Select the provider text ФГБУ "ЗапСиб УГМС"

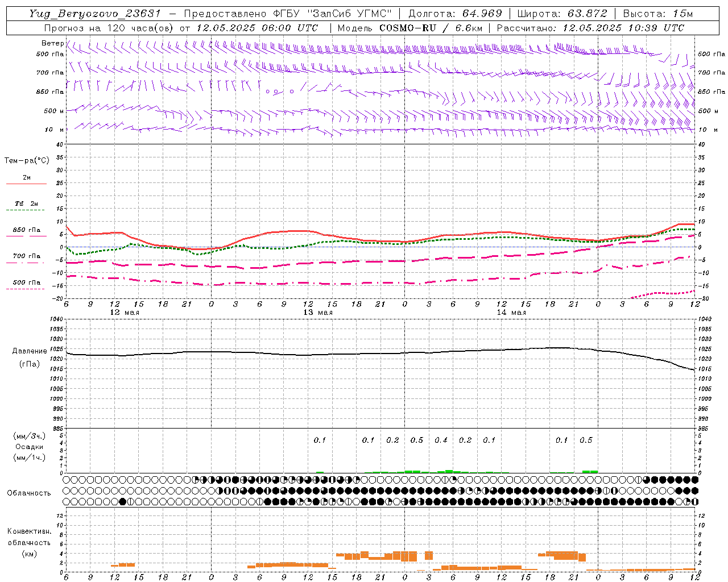[334, 14]
